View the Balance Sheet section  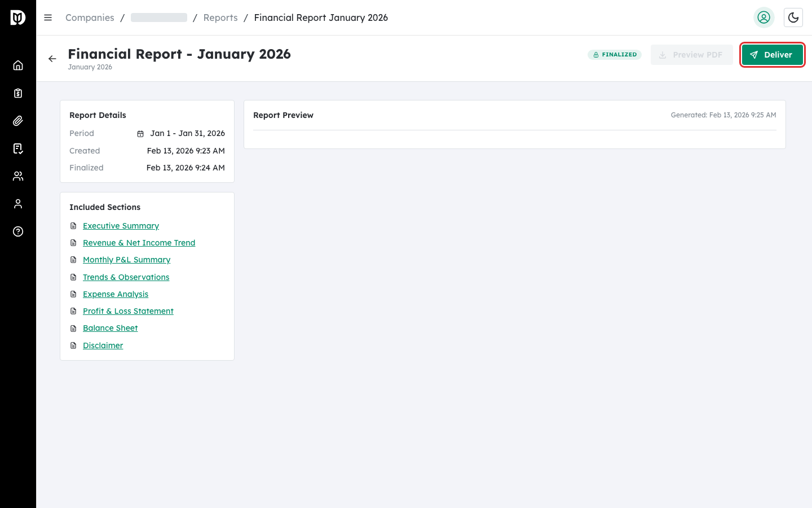point(110,328)
